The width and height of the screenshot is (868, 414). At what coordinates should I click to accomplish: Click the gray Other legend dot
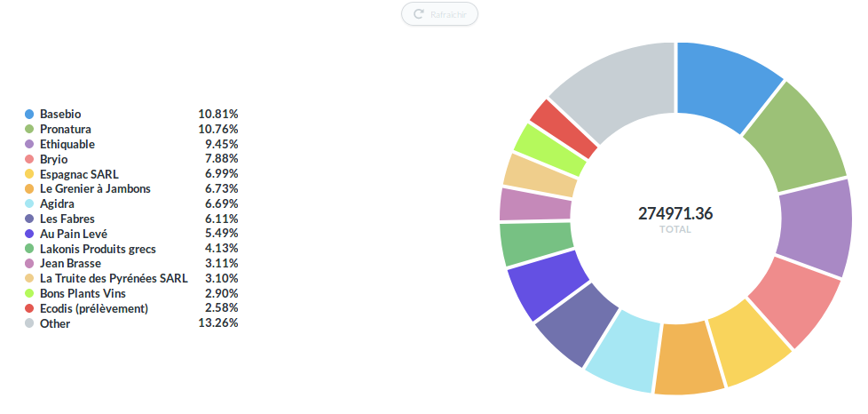click(29, 323)
